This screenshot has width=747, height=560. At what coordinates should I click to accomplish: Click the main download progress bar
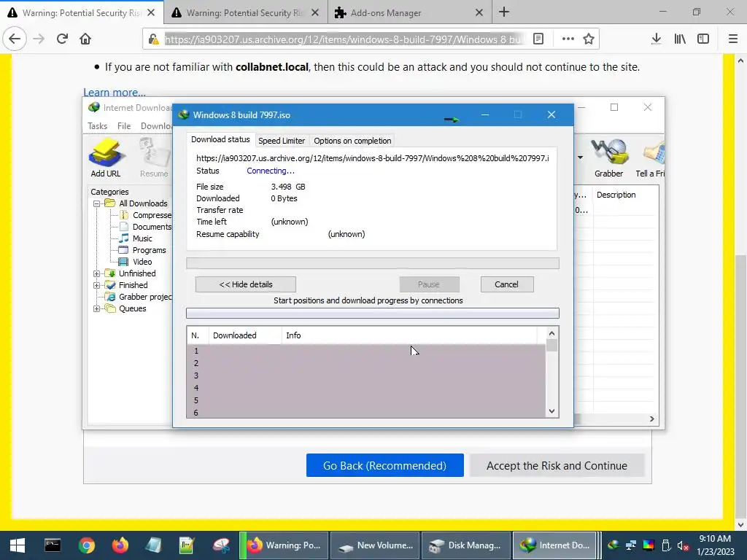373,263
